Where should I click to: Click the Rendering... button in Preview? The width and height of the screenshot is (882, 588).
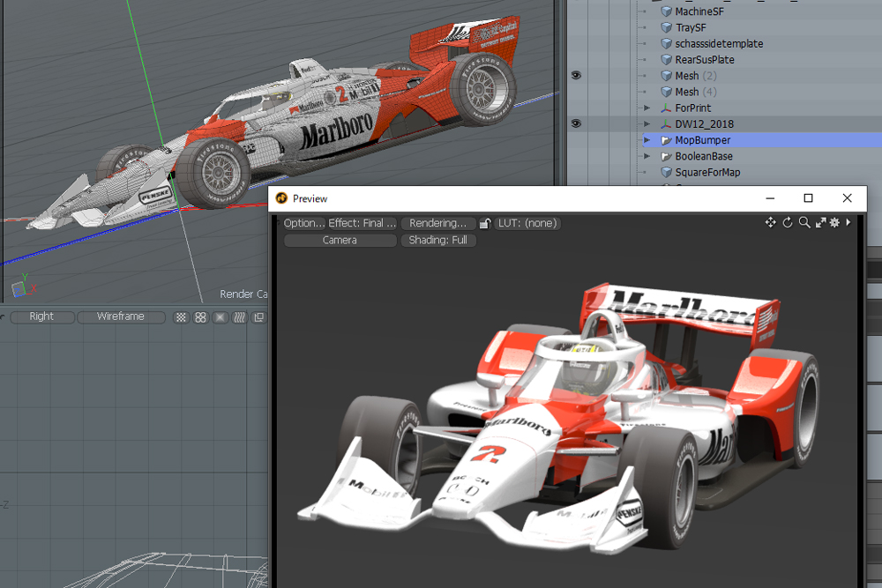[438, 223]
